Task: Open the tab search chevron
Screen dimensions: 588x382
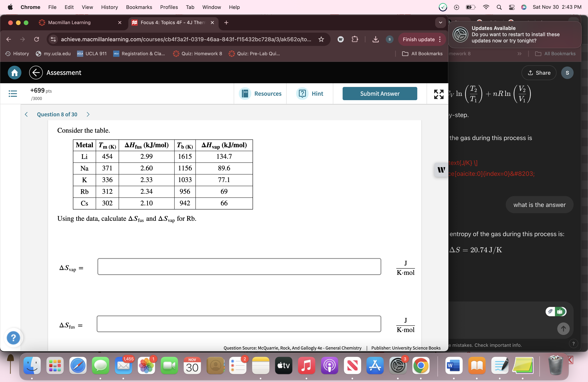Action: pos(440,23)
